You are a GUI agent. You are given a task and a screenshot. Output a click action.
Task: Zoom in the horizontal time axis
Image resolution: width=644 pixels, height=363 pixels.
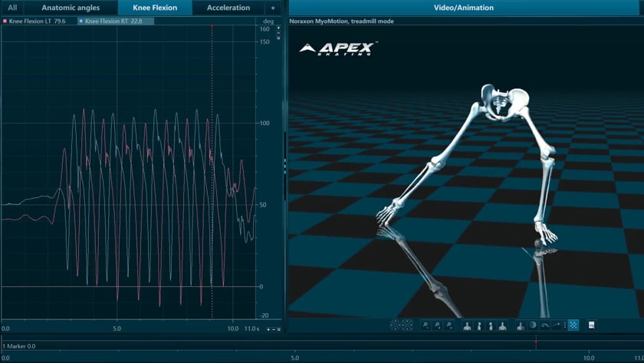(268, 329)
